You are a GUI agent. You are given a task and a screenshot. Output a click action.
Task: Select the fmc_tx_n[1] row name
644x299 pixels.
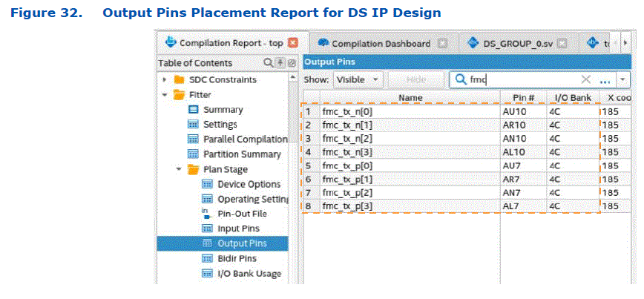(x=347, y=125)
